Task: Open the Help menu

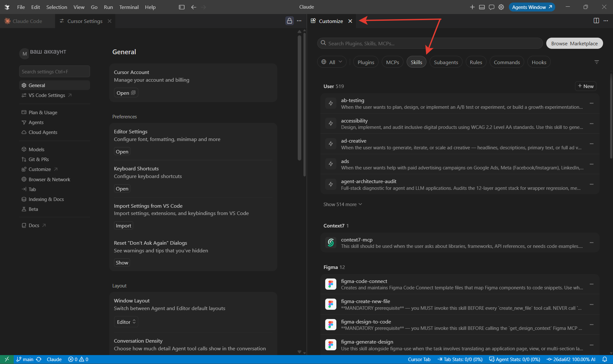Action: 150,7
